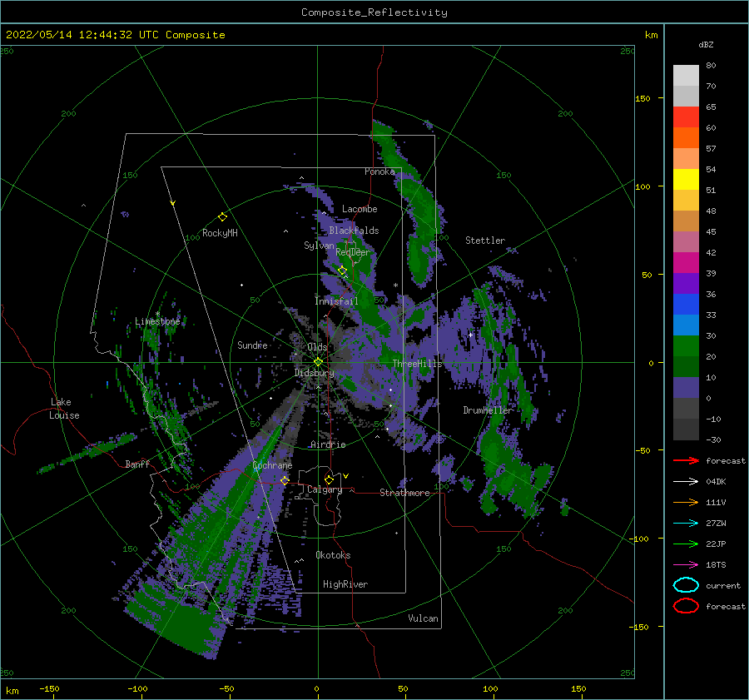Select the HighRiver map label
Image resolution: width=749 pixels, height=700 pixels.
coord(345,584)
